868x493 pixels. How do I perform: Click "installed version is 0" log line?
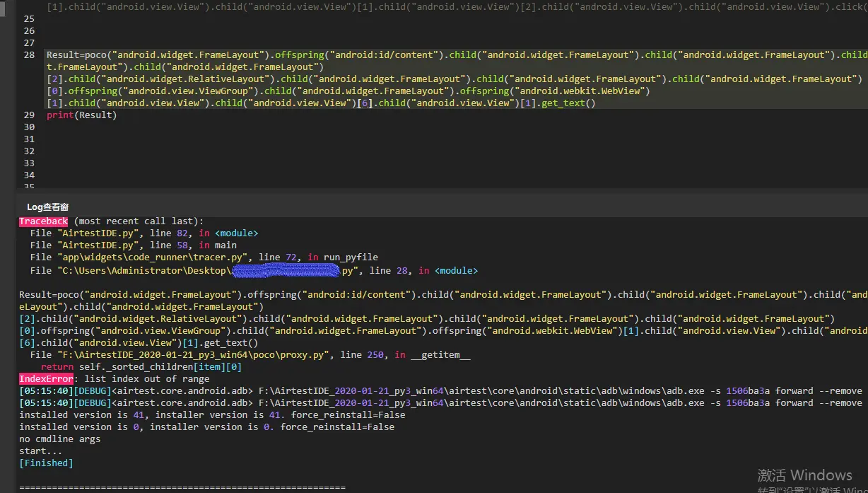coord(206,427)
